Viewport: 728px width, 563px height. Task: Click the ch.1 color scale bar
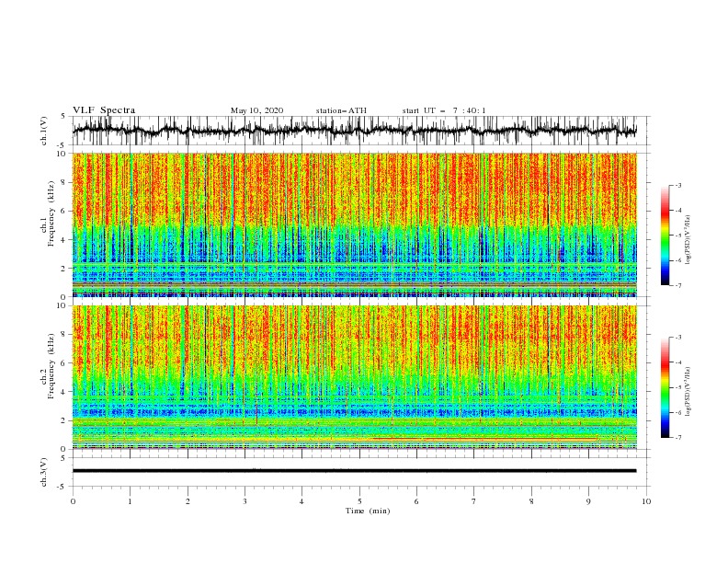coord(665,236)
